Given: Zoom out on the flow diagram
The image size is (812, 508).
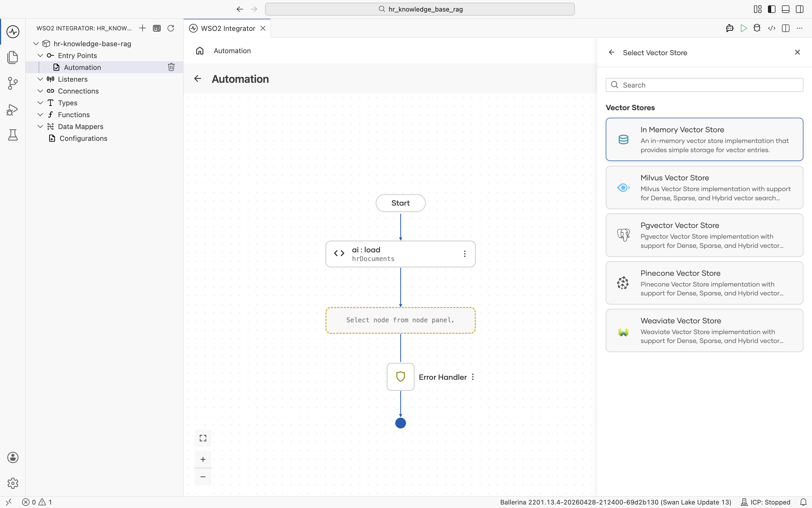Looking at the screenshot, I should pos(203,477).
